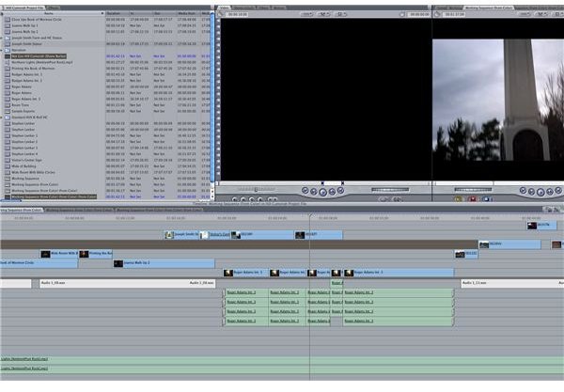
Task: Click the Mark In button in Viewer
Action: click(x=269, y=199)
